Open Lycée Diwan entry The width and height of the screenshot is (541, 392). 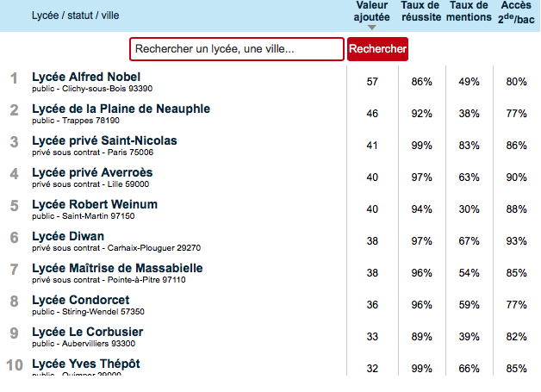coord(68,236)
